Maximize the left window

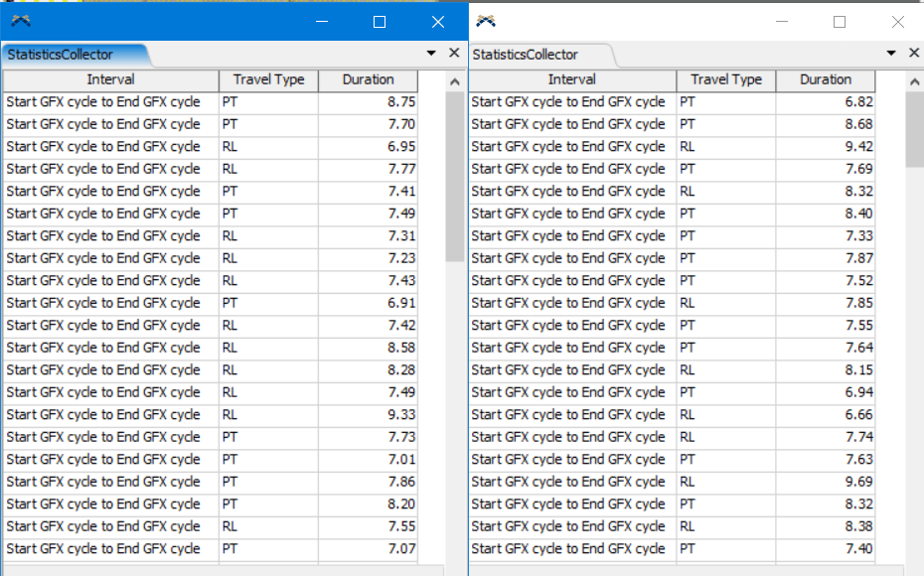point(380,22)
